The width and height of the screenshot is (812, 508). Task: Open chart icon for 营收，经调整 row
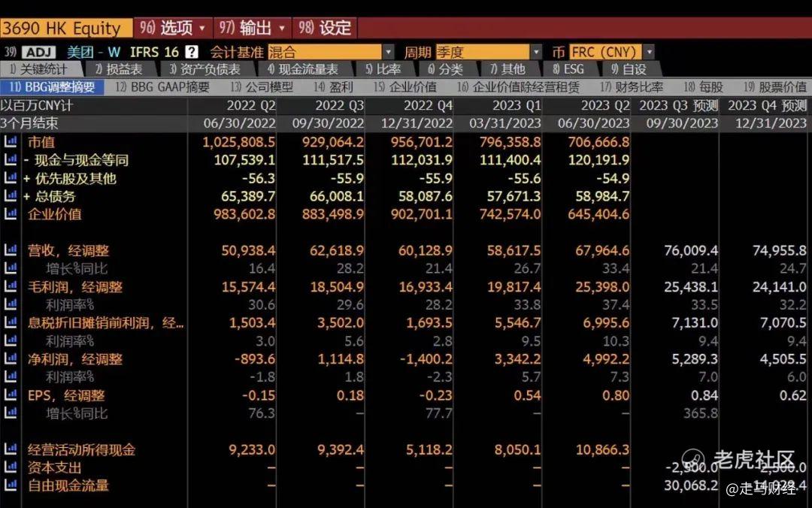(11, 250)
